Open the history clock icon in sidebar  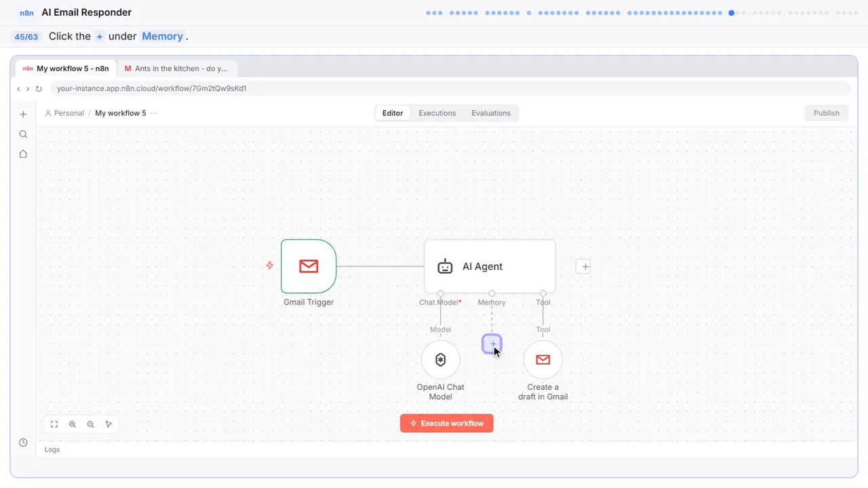23,443
